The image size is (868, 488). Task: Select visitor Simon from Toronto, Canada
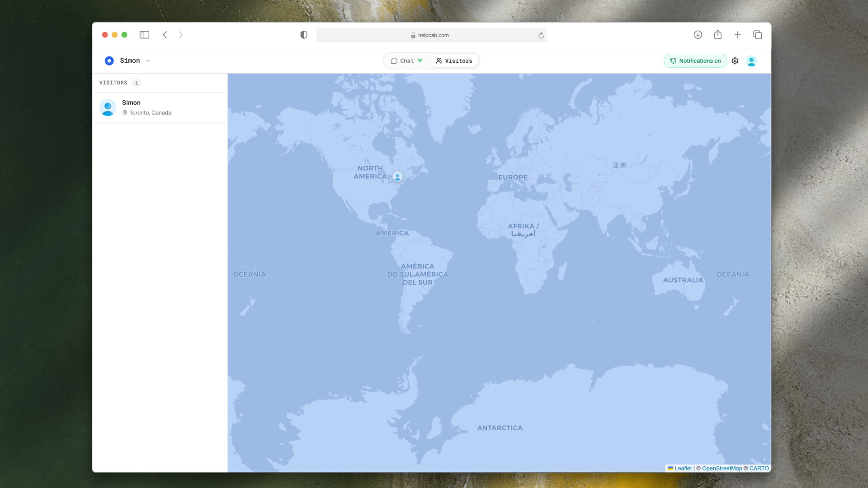click(160, 108)
